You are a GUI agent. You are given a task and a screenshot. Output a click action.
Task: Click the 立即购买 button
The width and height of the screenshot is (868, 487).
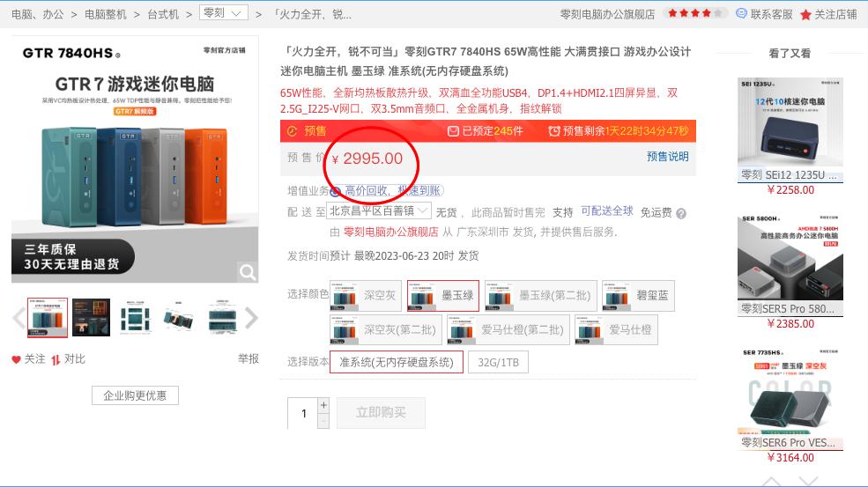tap(381, 412)
